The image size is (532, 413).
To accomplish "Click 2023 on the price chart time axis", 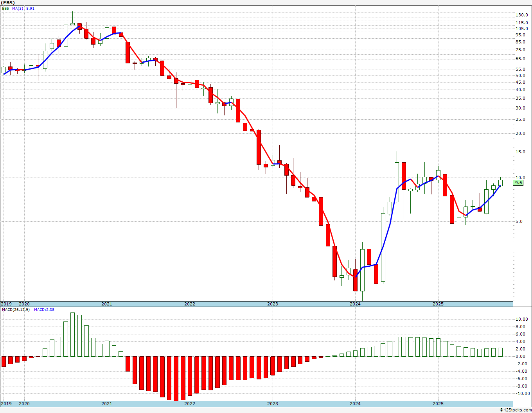I will pos(273,304).
